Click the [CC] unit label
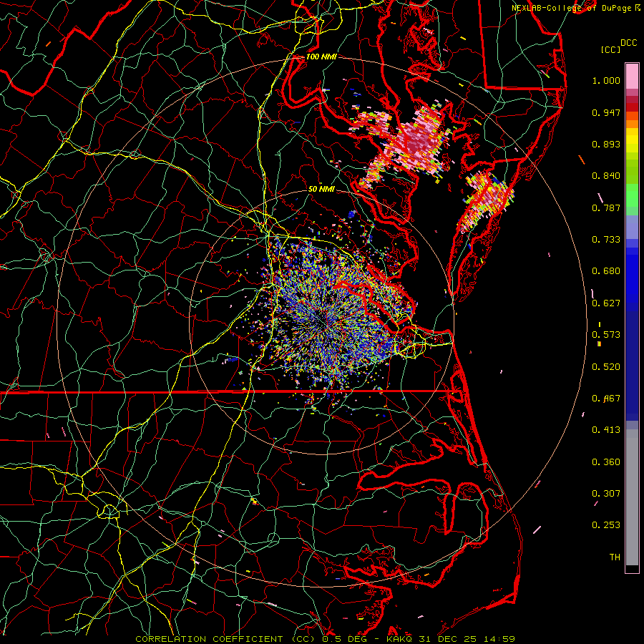 pos(610,49)
